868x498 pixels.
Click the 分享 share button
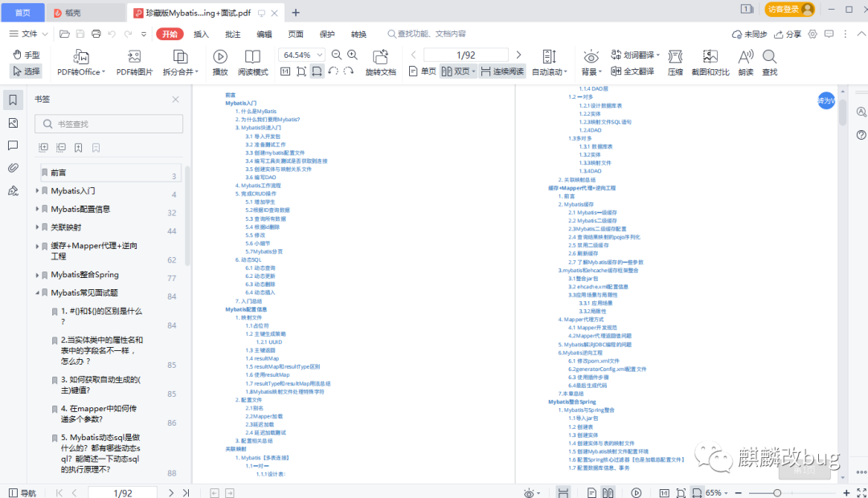(x=787, y=35)
